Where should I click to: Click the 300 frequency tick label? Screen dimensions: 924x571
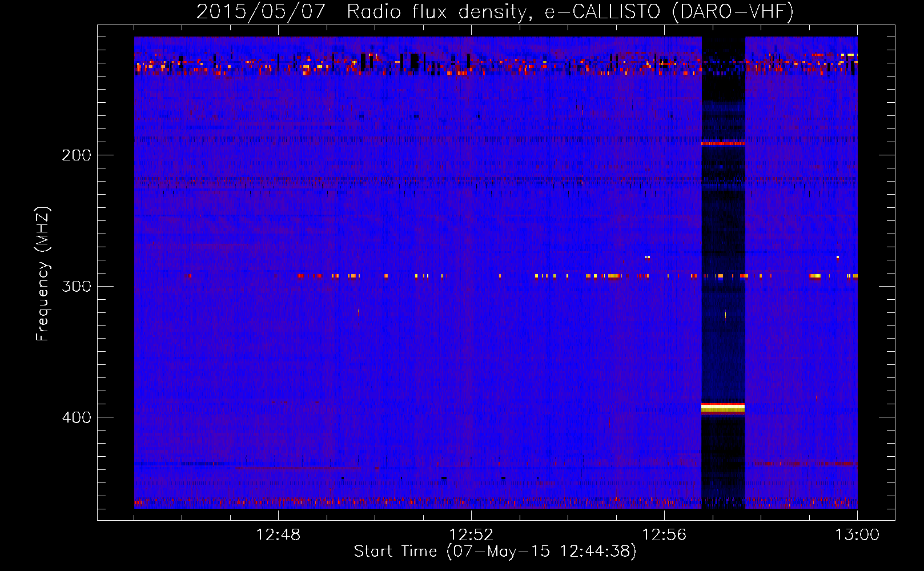click(x=77, y=286)
